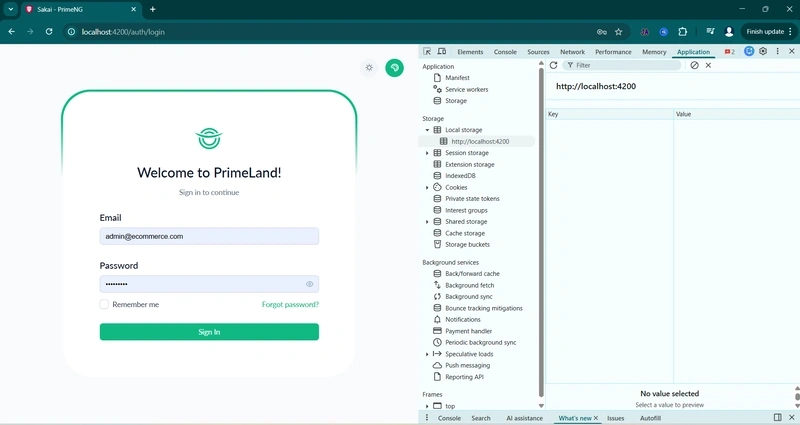Select Push messaging item
Viewport: 800px width, 425px height.
point(467,365)
